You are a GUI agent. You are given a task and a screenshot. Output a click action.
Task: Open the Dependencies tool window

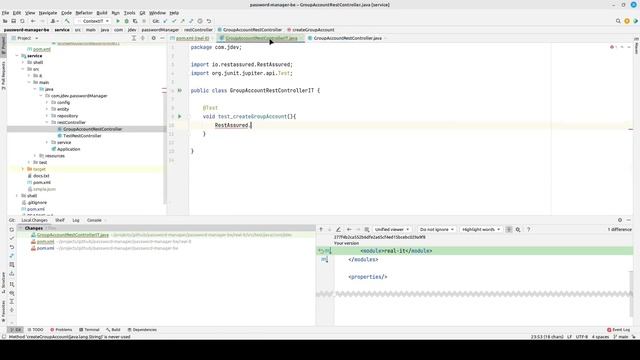[142, 329]
